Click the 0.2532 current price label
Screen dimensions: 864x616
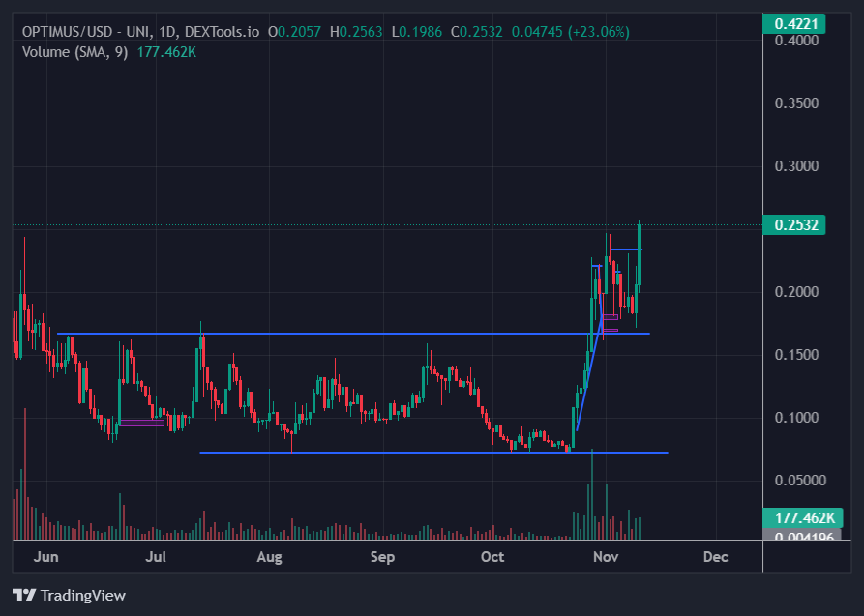coord(794,224)
